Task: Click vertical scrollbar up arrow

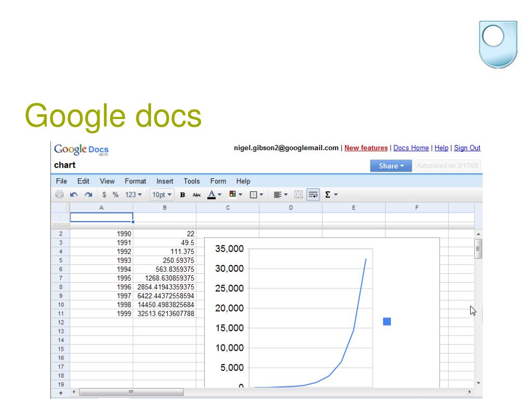Action: (478, 234)
